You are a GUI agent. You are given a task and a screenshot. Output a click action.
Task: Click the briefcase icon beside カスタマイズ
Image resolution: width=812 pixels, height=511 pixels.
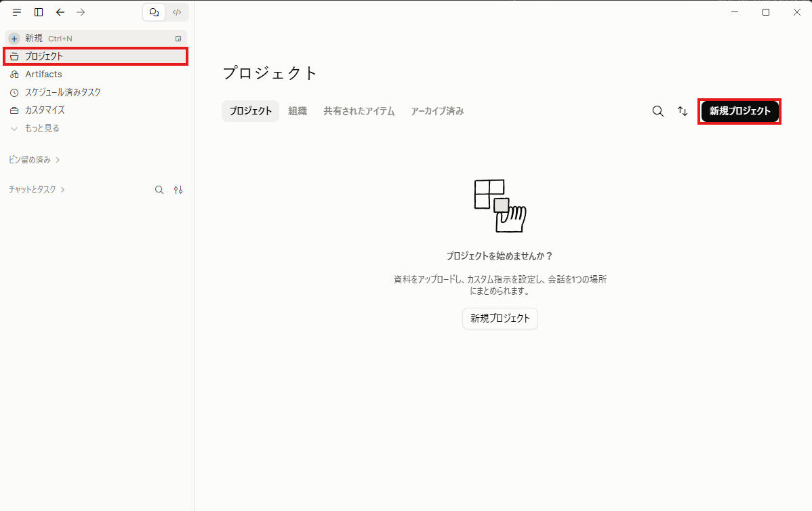coord(14,110)
